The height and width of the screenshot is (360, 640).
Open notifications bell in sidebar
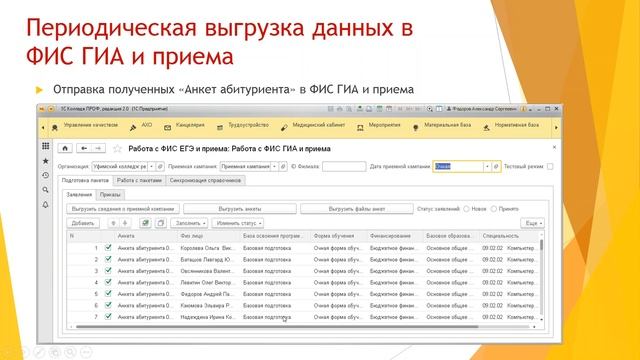(45, 204)
